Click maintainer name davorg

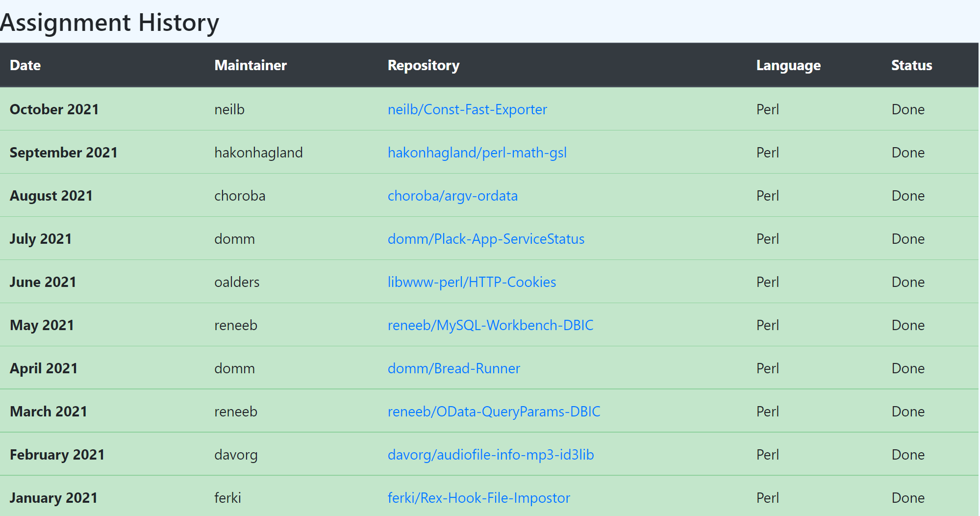click(x=236, y=455)
